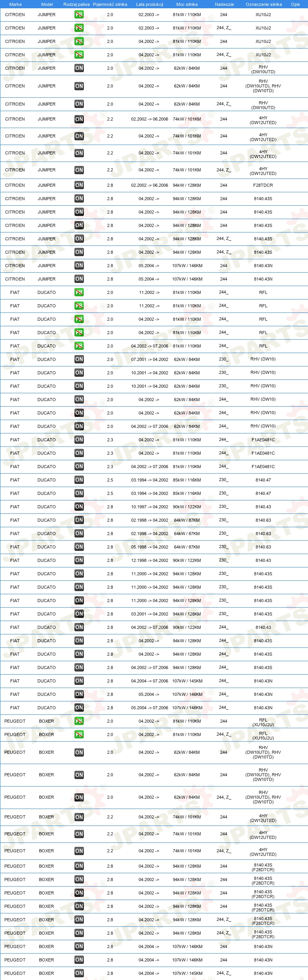Viewport: 308px width, 980px height.
Task: Click the 05.2004 -> 07.2006 production date cell
Action: [x=150, y=708]
